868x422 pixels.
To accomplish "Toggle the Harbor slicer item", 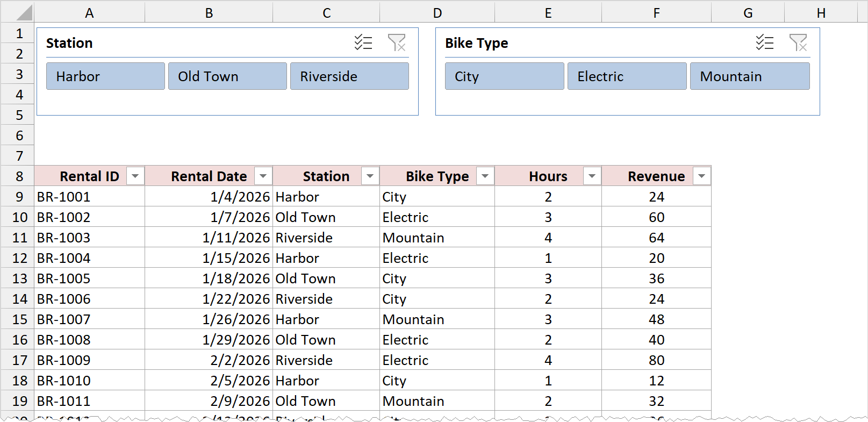I will pyautogui.click(x=105, y=76).
